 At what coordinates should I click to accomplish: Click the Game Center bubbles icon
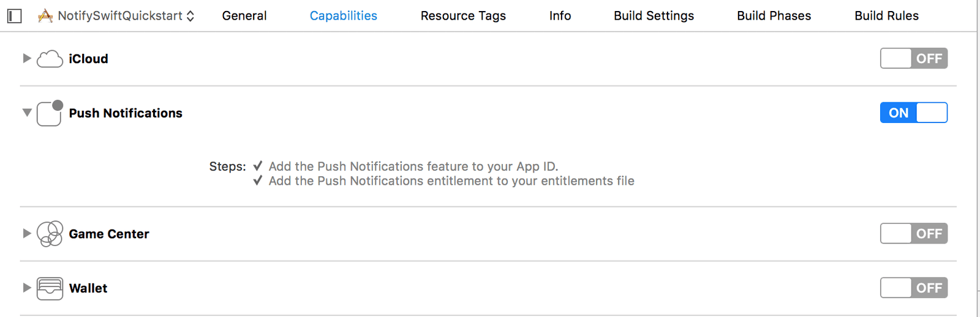click(50, 234)
